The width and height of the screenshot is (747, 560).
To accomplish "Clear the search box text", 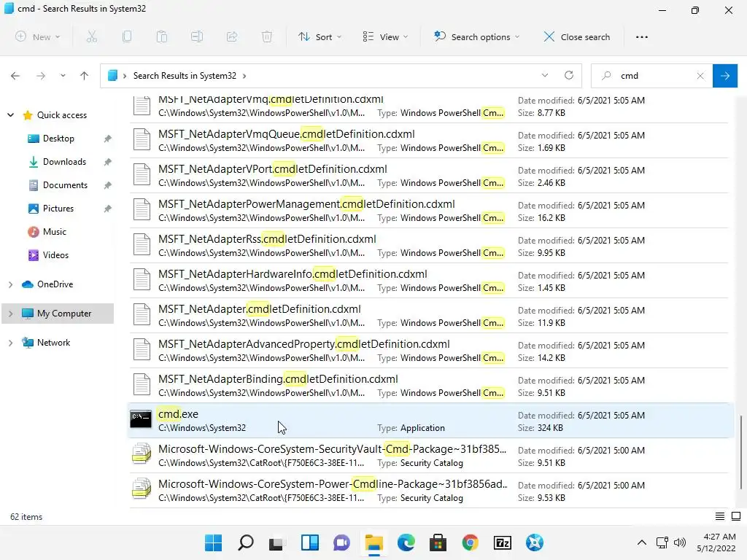I will 700,76.
